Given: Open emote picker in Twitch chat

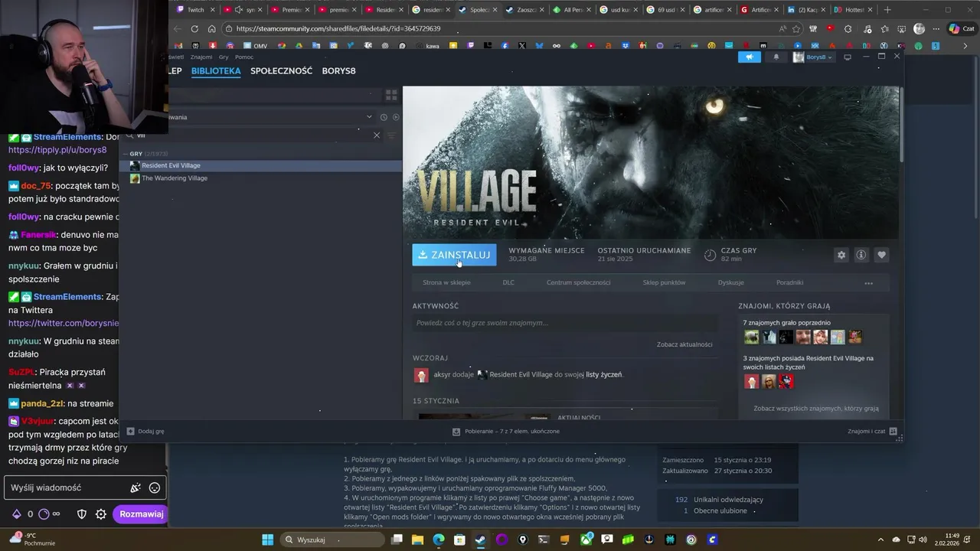Looking at the screenshot, I should [155, 487].
